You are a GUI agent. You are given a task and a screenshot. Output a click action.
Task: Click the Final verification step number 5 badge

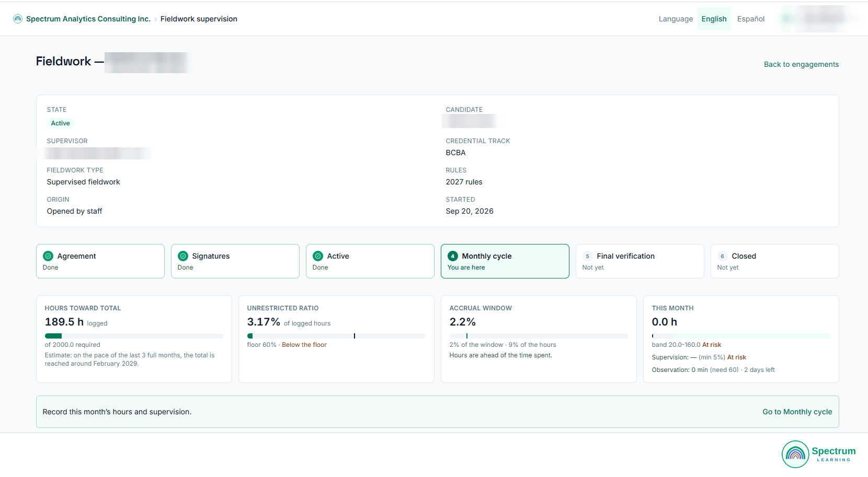point(588,256)
